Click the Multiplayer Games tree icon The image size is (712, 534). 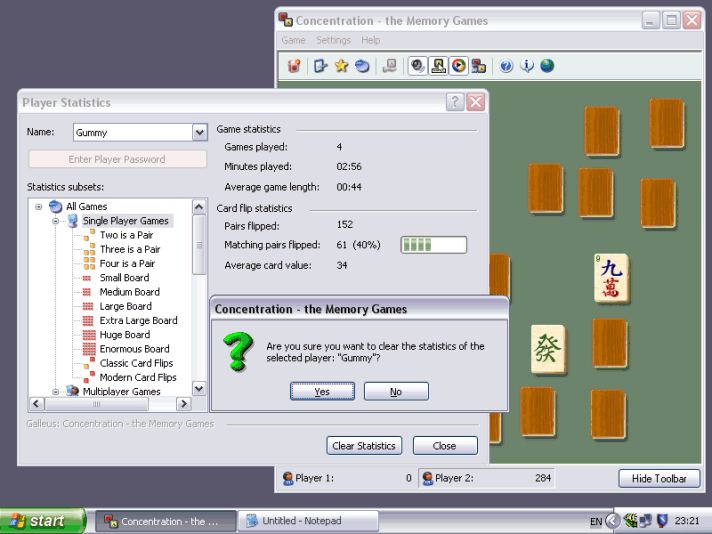72,391
